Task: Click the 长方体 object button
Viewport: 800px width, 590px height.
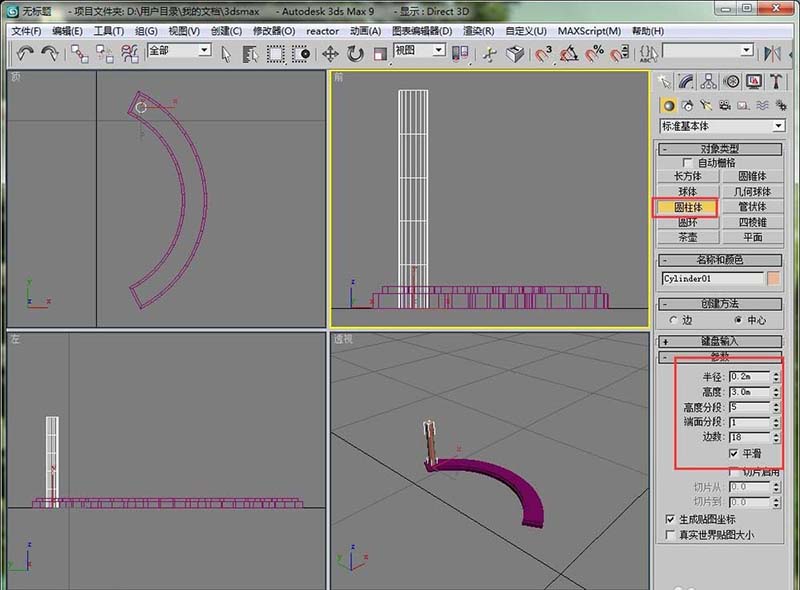Action: click(688, 177)
